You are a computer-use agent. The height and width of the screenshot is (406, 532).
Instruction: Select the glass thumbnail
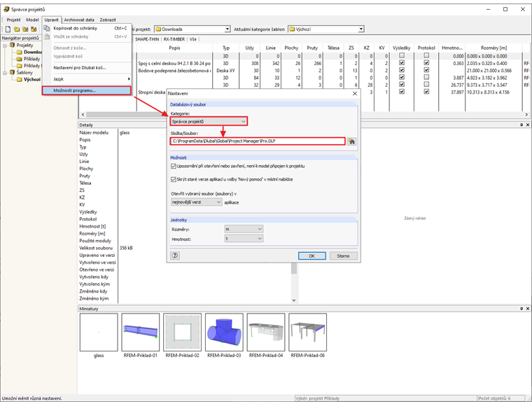99,332
